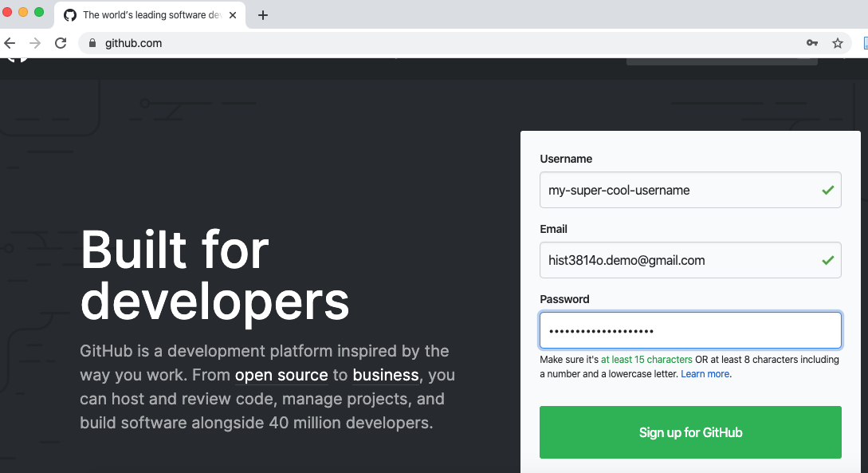This screenshot has width=868, height=473.
Task: Go back to the previous page
Action: click(10, 43)
